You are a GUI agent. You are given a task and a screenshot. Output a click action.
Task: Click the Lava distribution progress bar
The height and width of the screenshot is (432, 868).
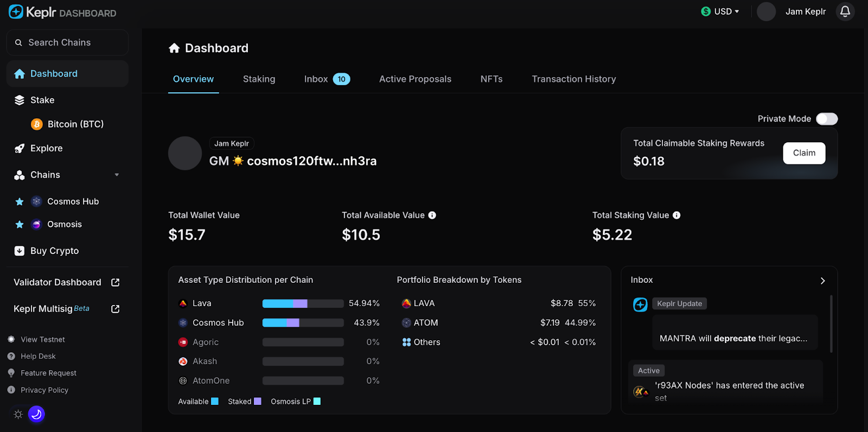point(303,303)
